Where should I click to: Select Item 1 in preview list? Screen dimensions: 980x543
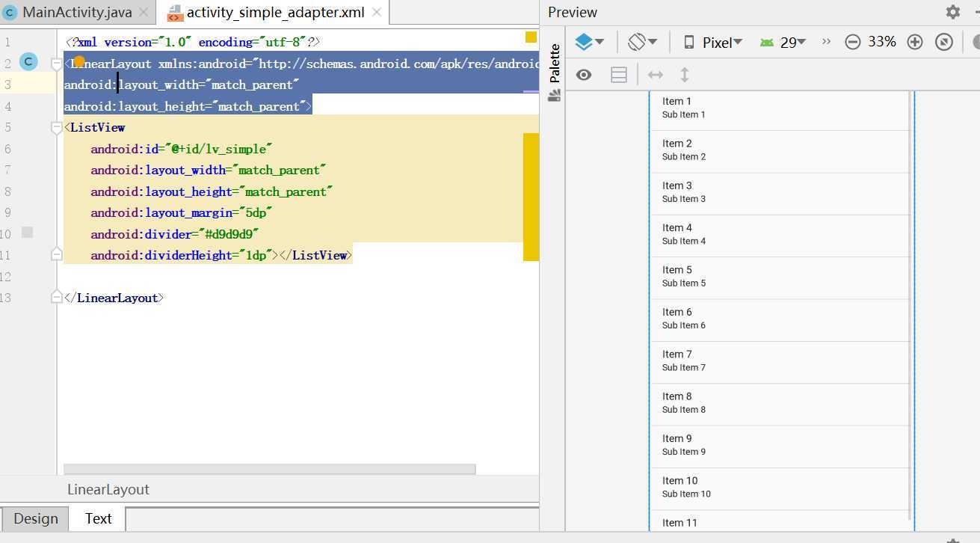pos(779,109)
